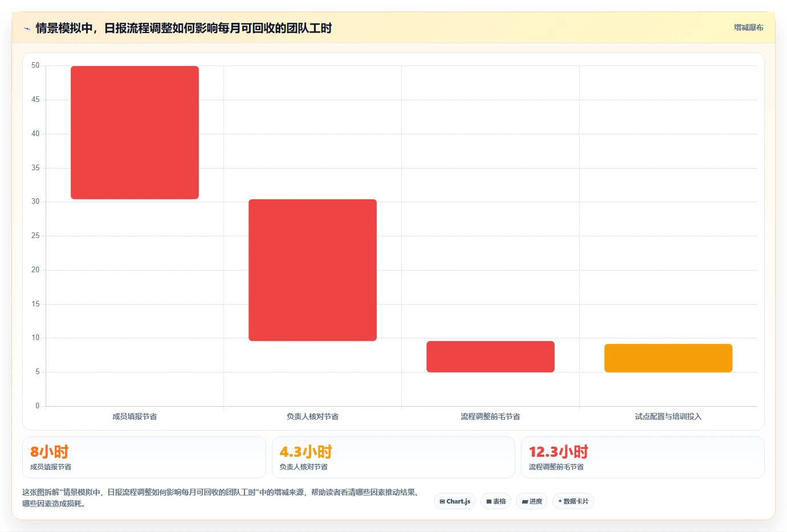Image resolution: width=787 pixels, height=532 pixels.
Task: Click the x-axis label 流程调整前毛节省
Action: click(x=490, y=416)
